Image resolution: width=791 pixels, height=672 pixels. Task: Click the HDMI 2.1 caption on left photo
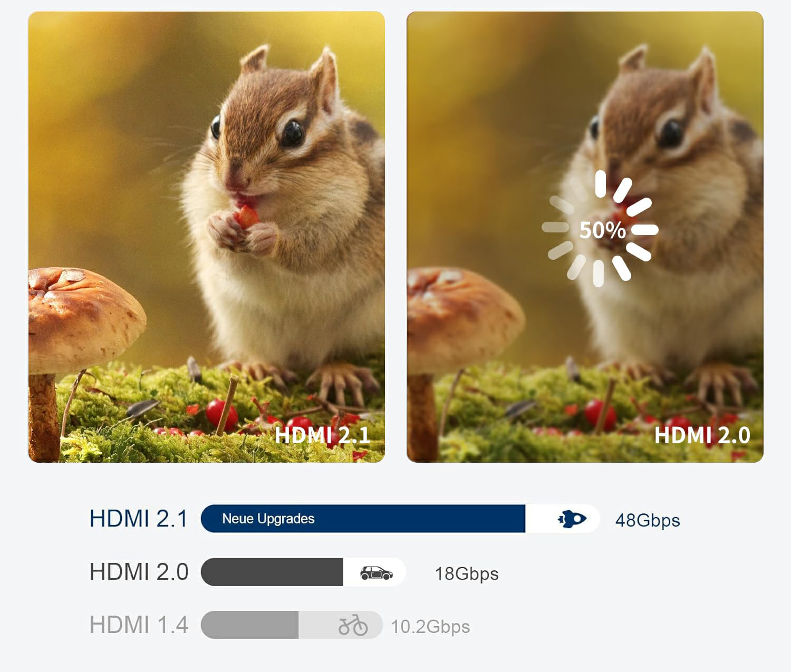322,435
